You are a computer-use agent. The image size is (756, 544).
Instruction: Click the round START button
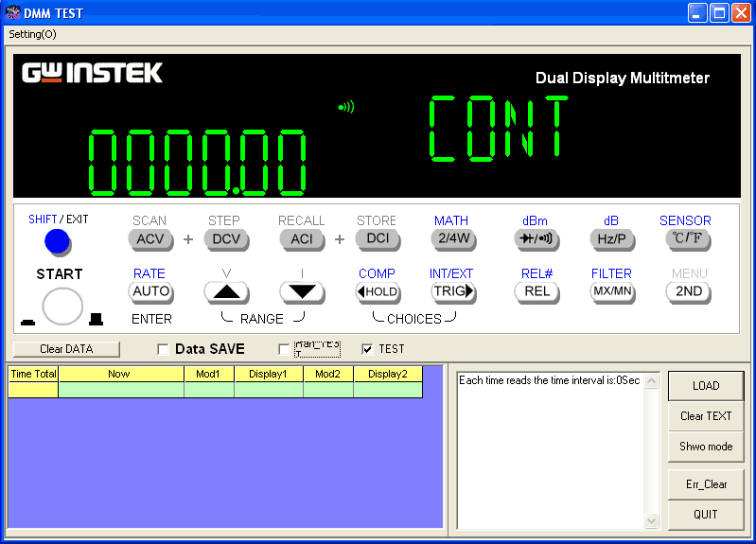point(62,306)
